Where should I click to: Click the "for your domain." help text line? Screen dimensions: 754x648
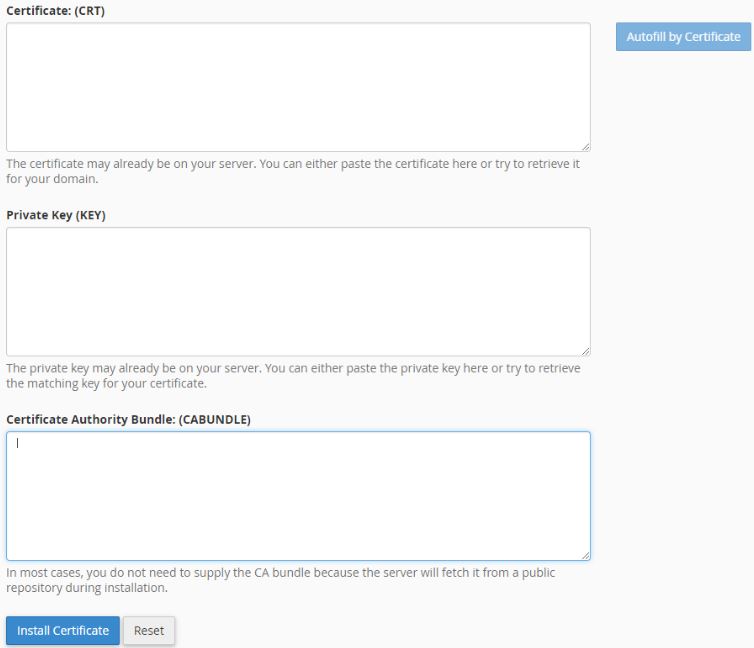point(52,179)
